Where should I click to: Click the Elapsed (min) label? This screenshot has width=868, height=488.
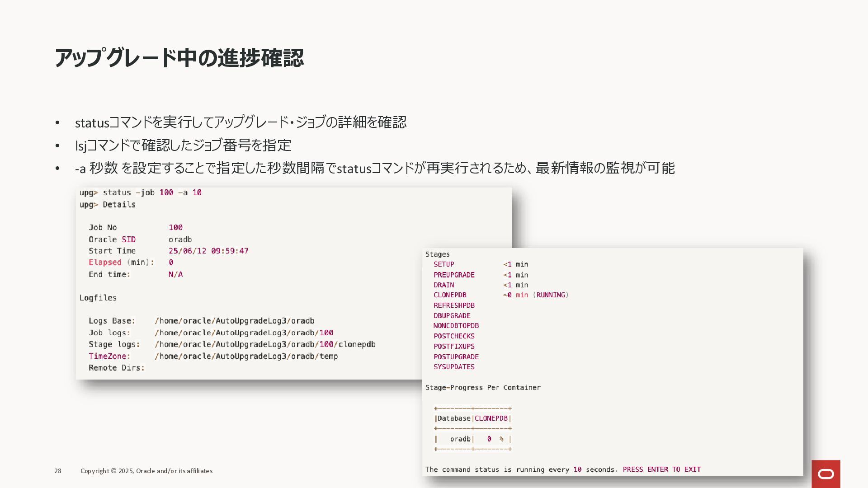coord(121,263)
